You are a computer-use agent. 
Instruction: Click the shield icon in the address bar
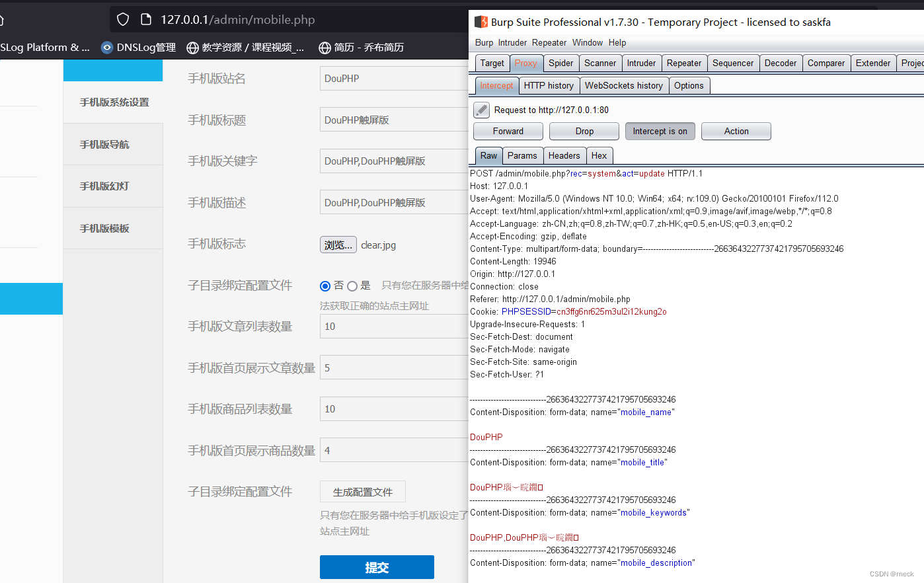[x=123, y=19]
